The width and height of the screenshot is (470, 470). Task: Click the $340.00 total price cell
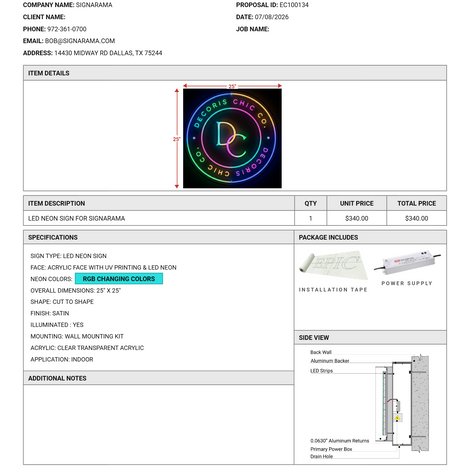click(x=417, y=218)
